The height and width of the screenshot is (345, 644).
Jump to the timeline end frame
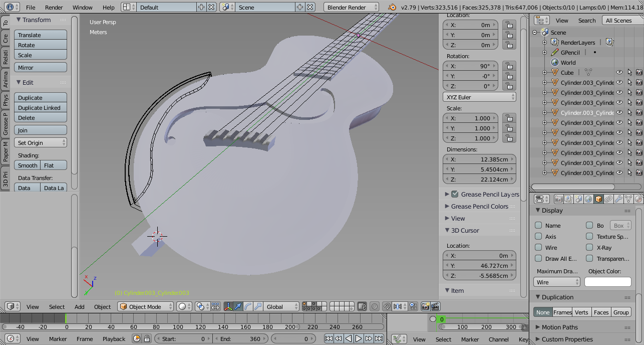[x=379, y=339]
